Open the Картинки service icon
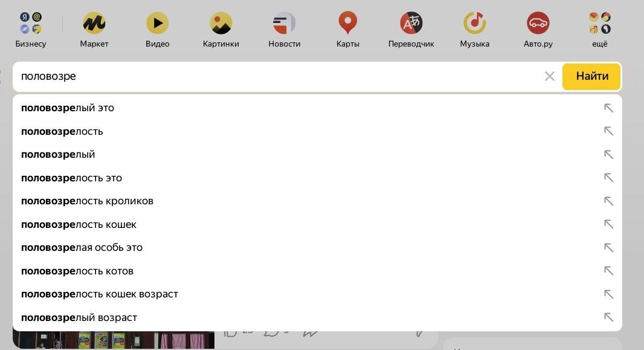 (x=221, y=23)
